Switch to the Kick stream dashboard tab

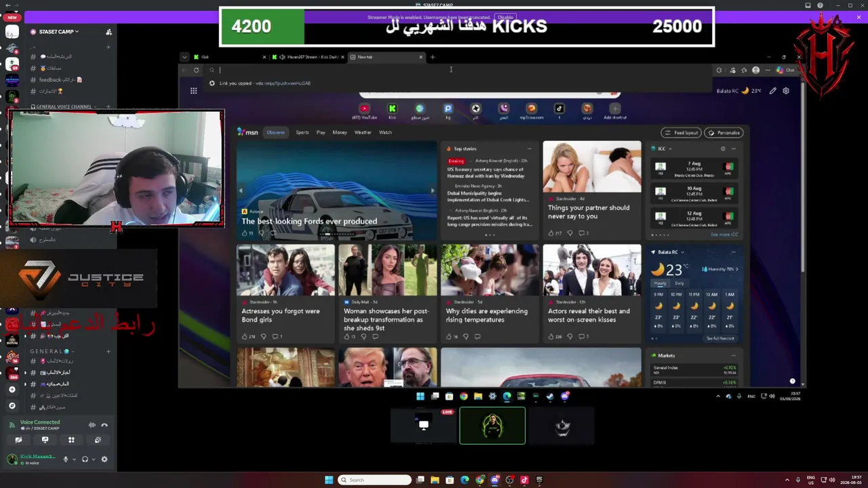pos(308,57)
